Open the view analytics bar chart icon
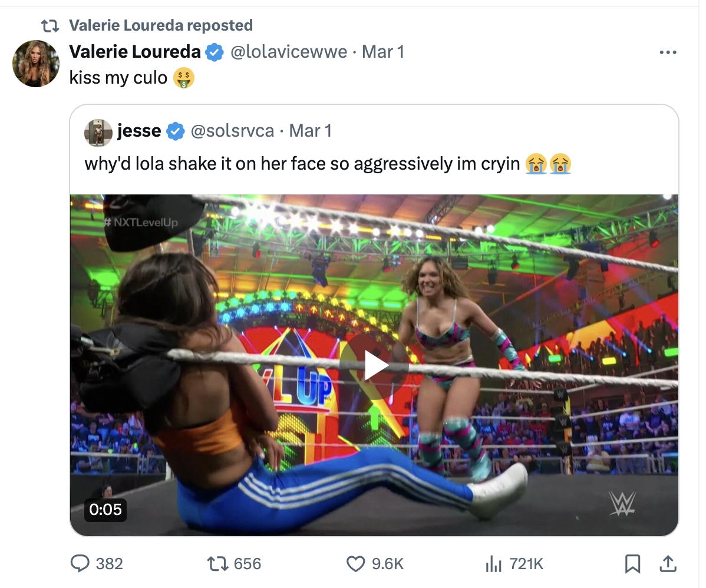 click(493, 564)
